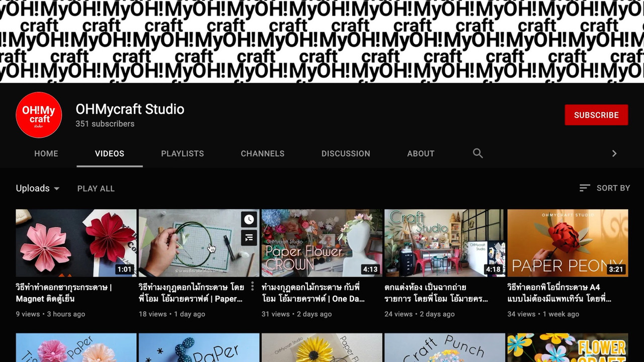Open the pink paper flower magnet thumbnail
The width and height of the screenshot is (644, 362).
[76, 243]
